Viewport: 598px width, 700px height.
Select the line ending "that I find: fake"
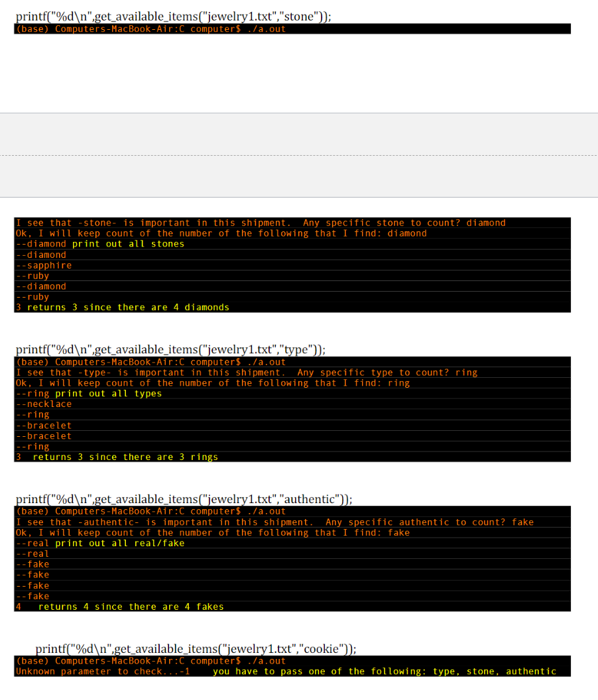(x=213, y=533)
